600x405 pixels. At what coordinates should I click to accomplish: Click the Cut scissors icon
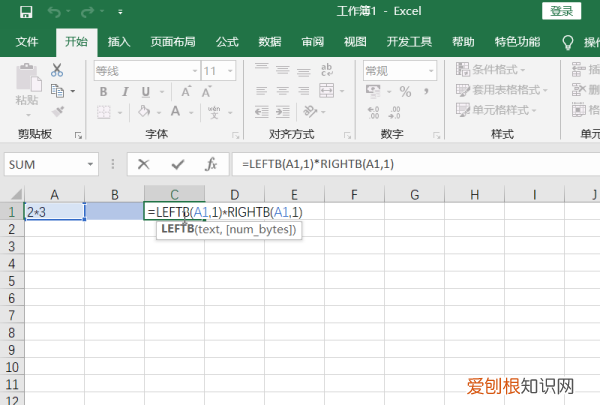tap(57, 70)
